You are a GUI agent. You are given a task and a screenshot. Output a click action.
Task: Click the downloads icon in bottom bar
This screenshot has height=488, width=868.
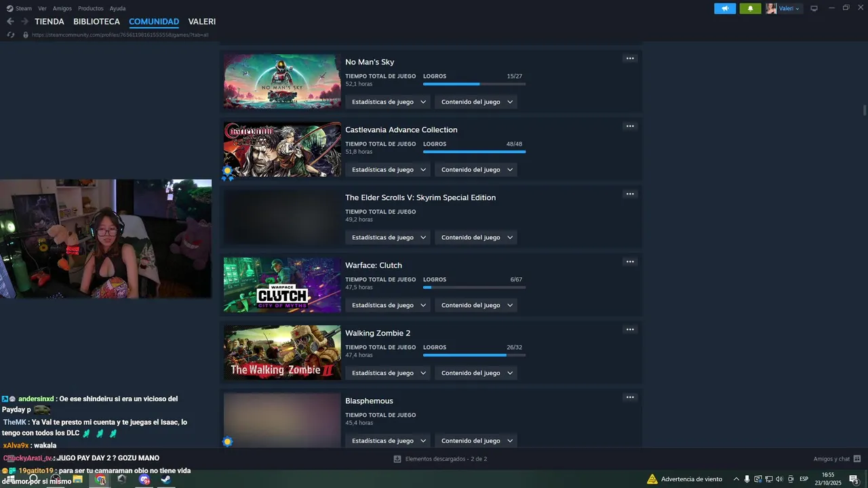point(397,459)
